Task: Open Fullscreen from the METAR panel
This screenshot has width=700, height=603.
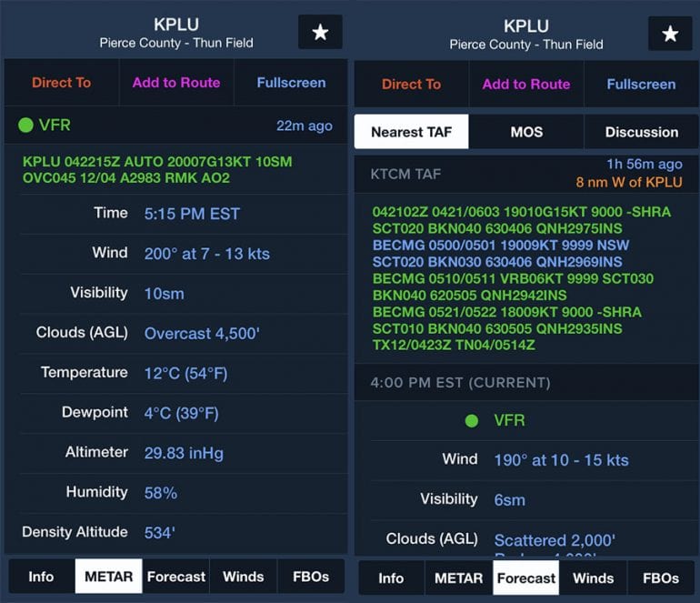Action: pos(291,83)
